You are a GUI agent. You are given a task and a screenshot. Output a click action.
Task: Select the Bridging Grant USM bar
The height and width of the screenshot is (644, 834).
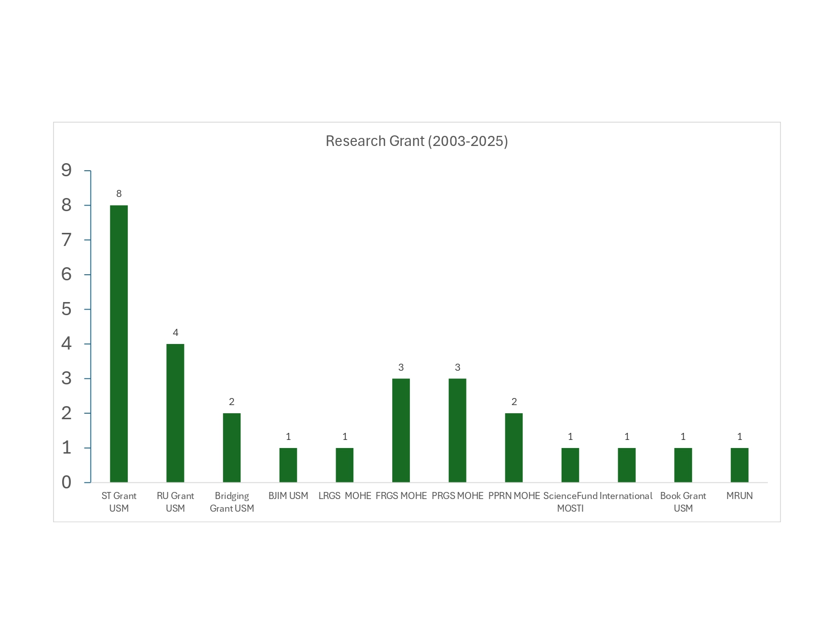point(232,448)
